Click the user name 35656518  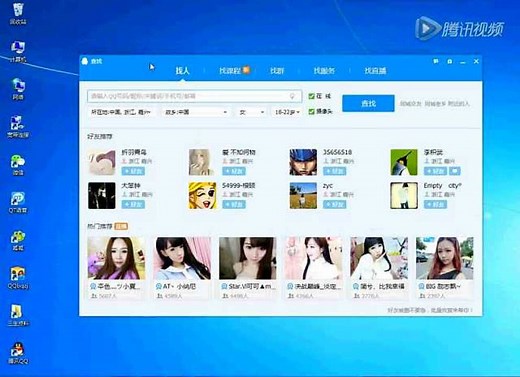(x=337, y=152)
